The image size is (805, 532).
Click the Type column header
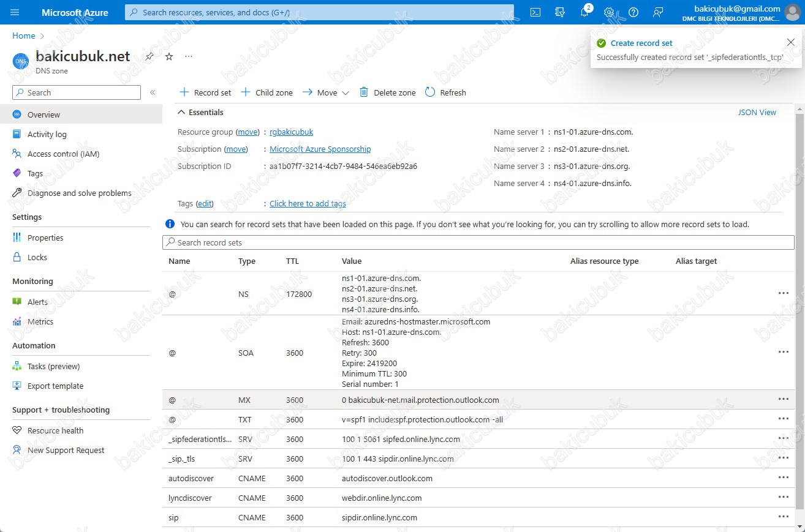[247, 261]
